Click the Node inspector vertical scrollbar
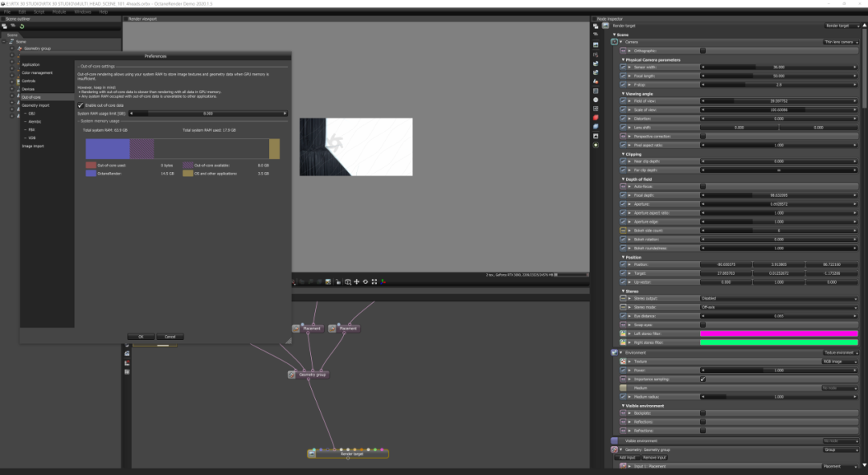This screenshot has width=868, height=475. (x=863, y=67)
